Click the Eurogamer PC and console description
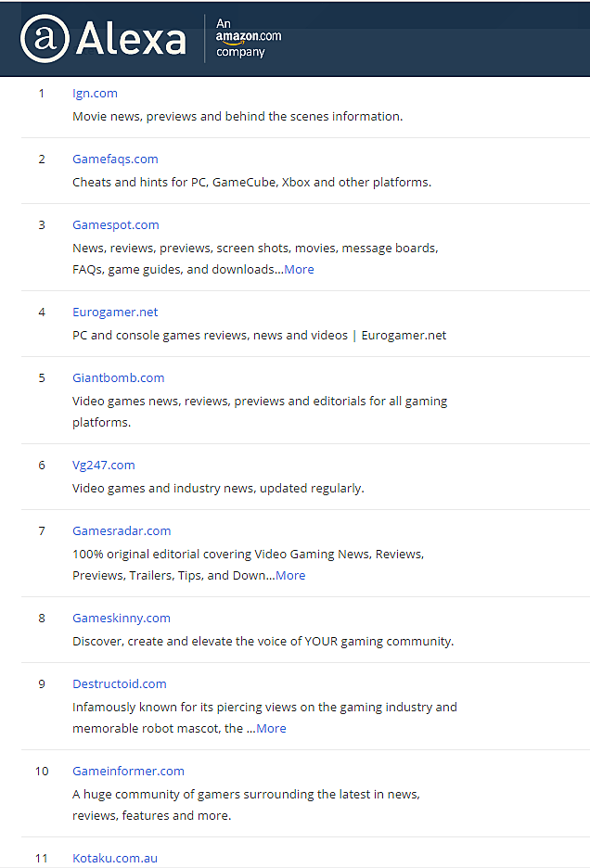 coord(259,336)
